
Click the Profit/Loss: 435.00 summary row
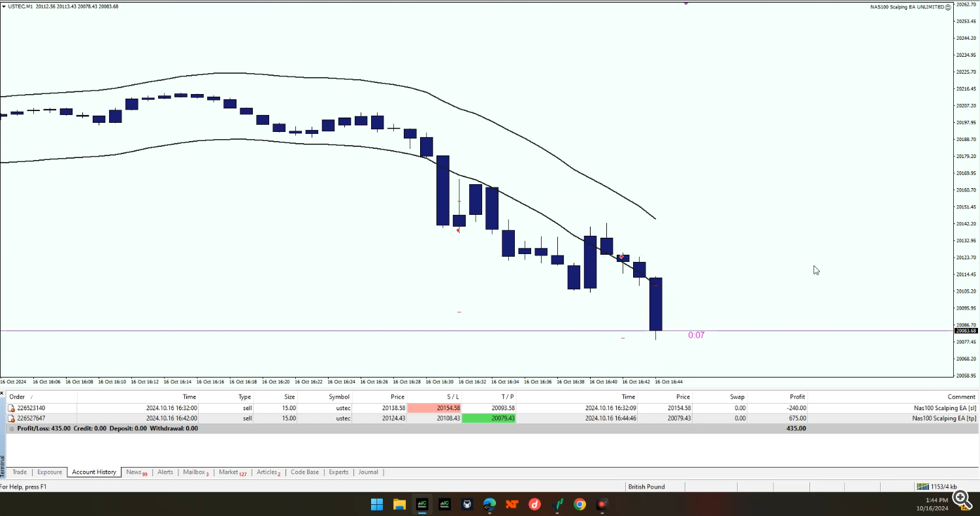tap(493, 428)
